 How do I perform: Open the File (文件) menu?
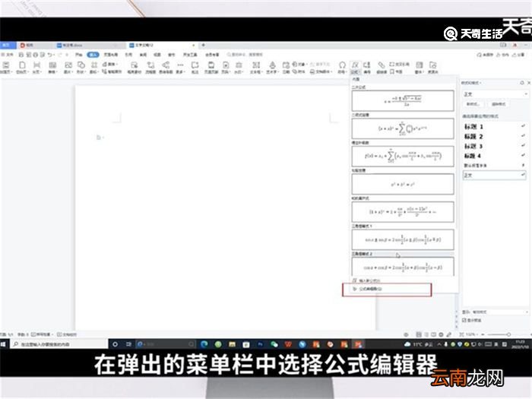coord(7,55)
